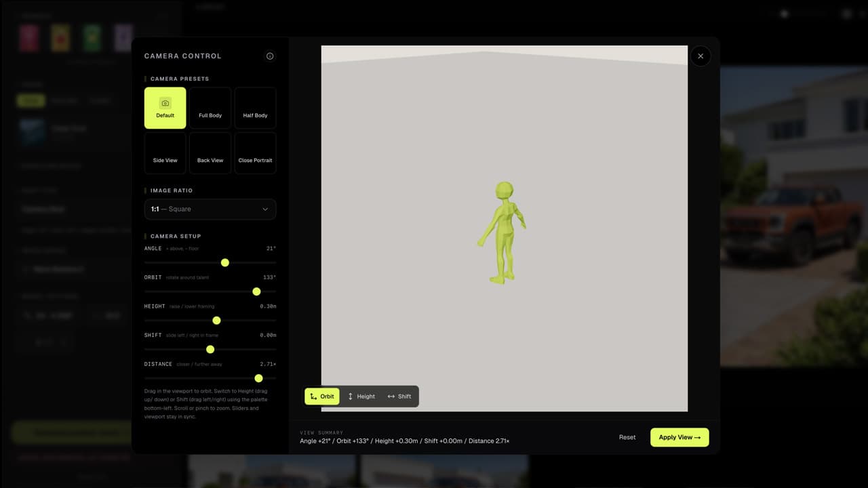Click the 21° angle value

(271, 249)
